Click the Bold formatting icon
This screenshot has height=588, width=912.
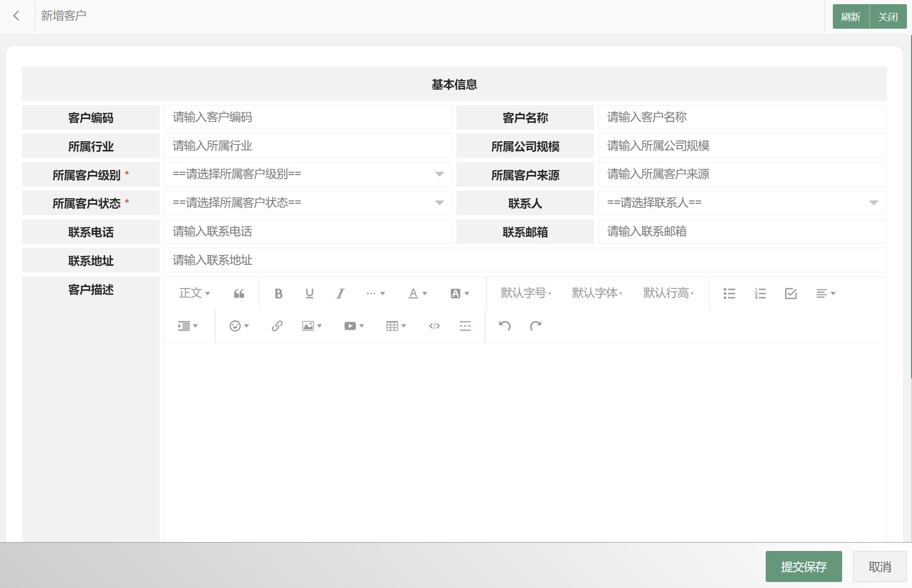click(x=278, y=294)
